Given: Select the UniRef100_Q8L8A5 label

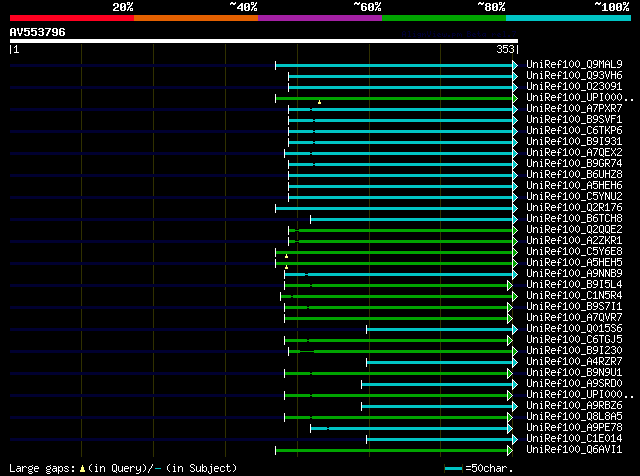Looking at the screenshot, I should coord(574,417).
